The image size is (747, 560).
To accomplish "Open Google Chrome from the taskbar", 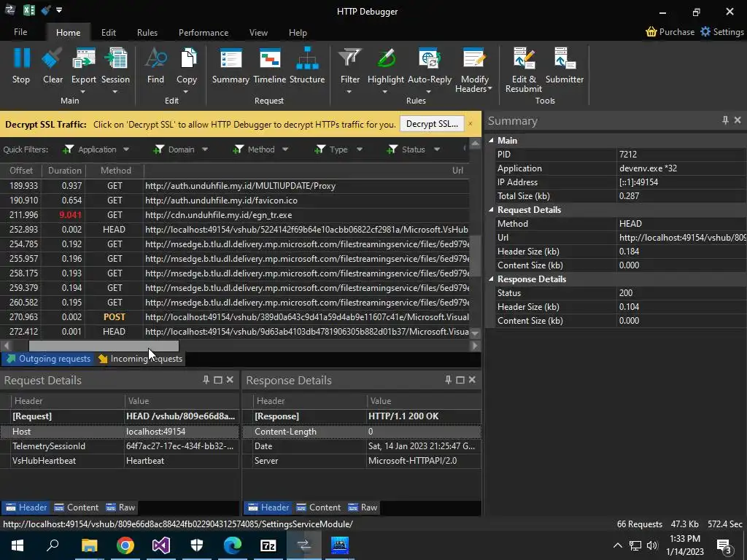I will (x=125, y=545).
